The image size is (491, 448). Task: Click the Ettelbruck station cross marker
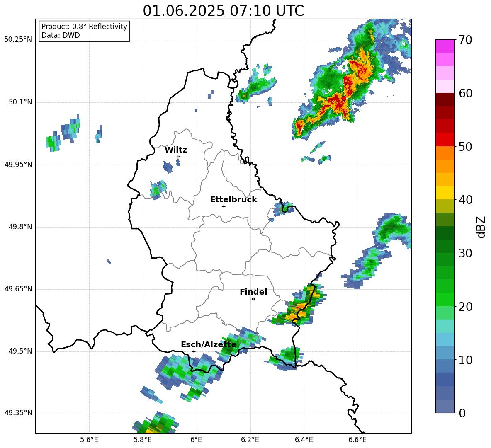pyautogui.click(x=224, y=206)
